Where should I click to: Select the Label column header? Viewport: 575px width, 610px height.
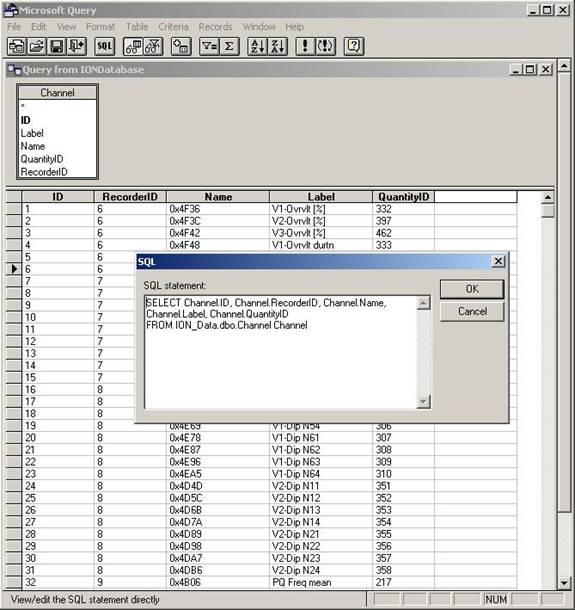coord(321,197)
